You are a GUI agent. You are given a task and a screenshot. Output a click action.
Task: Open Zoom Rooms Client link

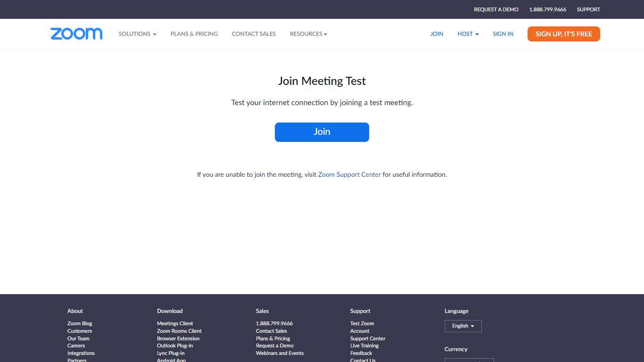(x=179, y=331)
